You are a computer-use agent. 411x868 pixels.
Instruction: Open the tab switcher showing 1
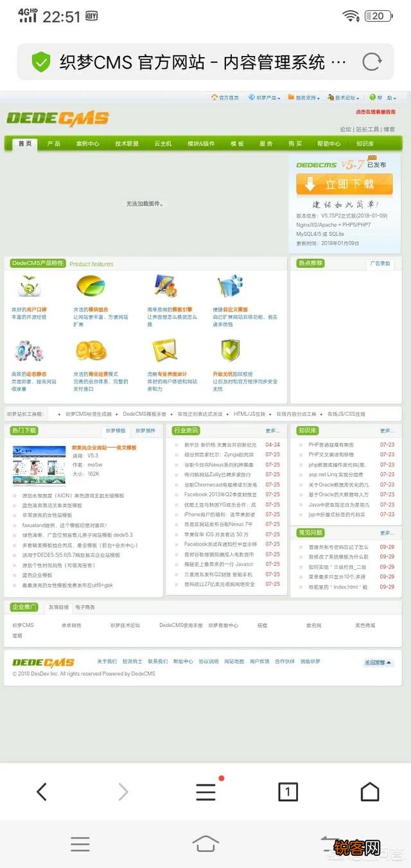(288, 792)
